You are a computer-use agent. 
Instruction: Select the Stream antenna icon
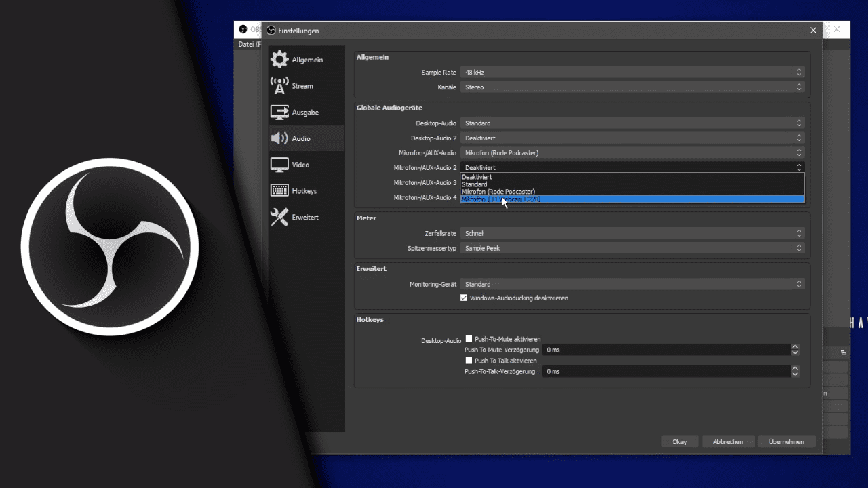pyautogui.click(x=279, y=86)
